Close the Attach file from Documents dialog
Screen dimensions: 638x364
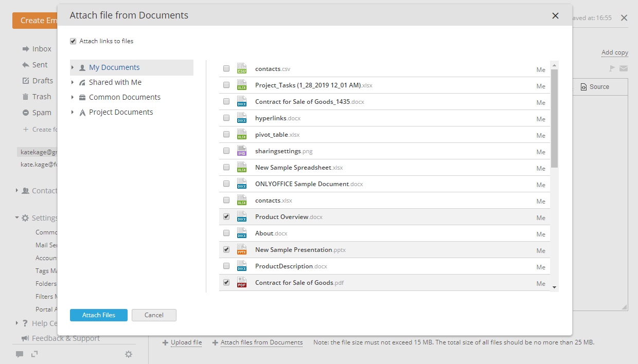tap(555, 15)
